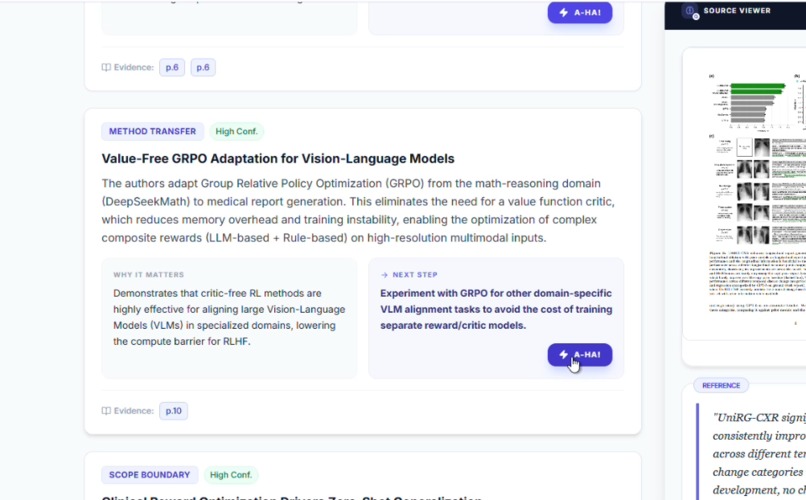Image resolution: width=806 pixels, height=500 pixels.
Task: Click the title Value-Free GRPO Adaptation for Vision-Language Models
Action: pos(278,158)
